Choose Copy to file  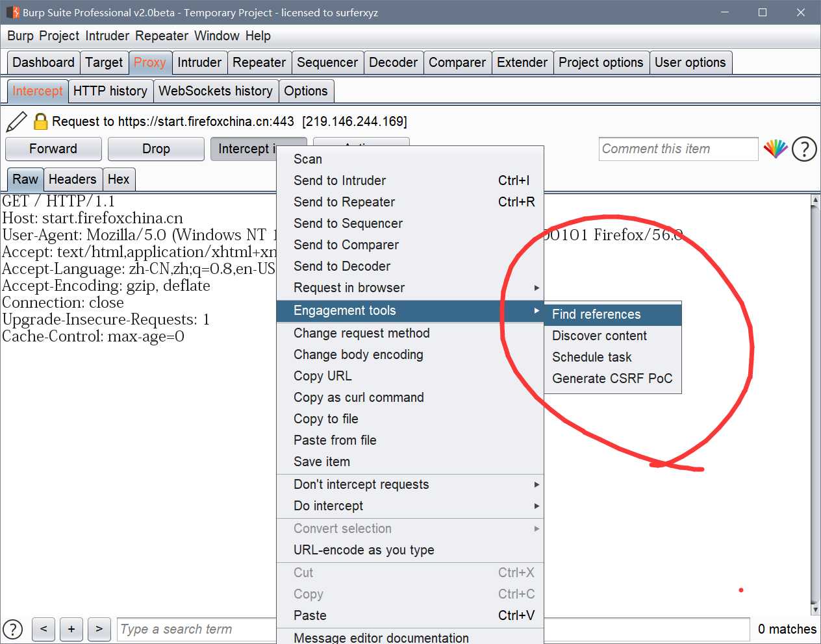click(x=410, y=419)
